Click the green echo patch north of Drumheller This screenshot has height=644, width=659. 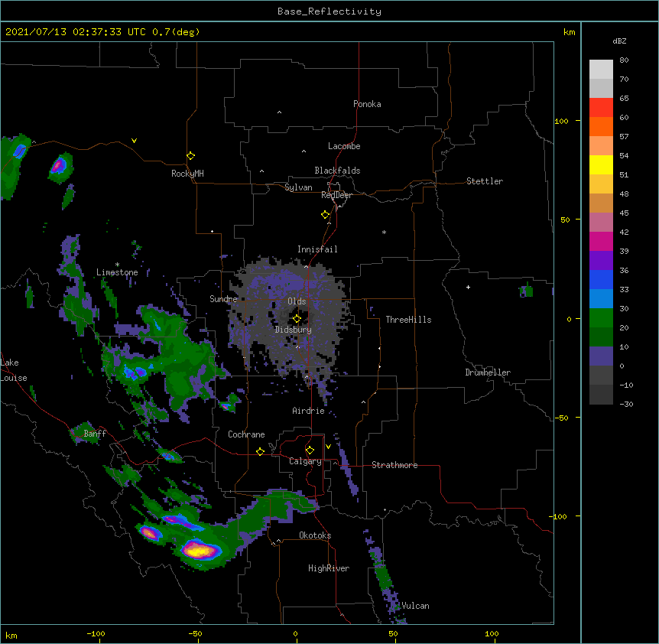(527, 290)
